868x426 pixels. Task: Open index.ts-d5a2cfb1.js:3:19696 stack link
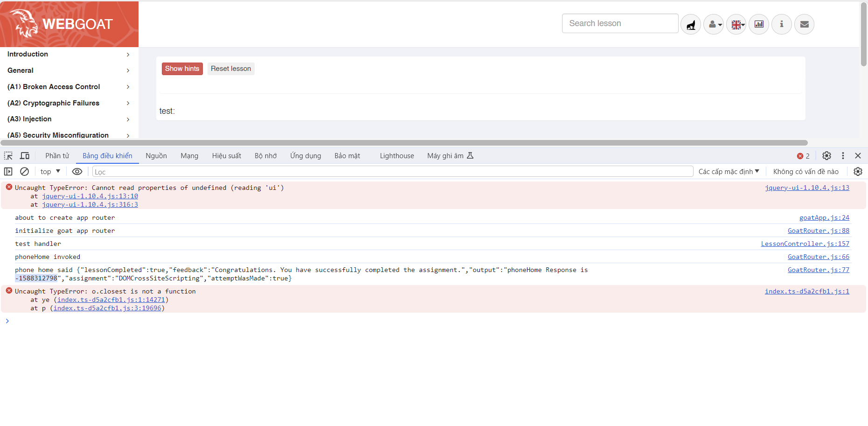click(x=107, y=308)
